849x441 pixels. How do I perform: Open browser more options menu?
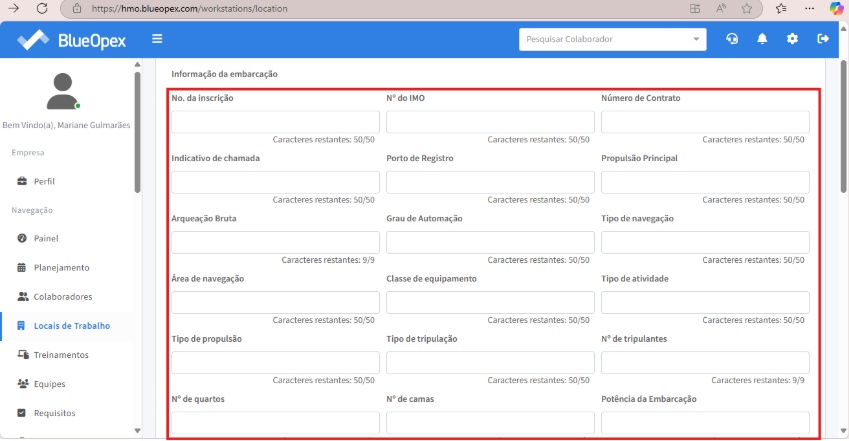(x=809, y=9)
